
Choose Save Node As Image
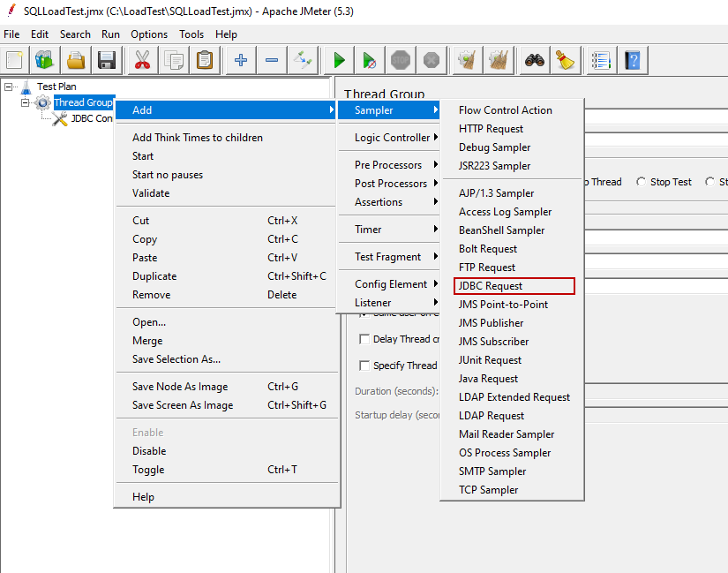click(x=227, y=387)
